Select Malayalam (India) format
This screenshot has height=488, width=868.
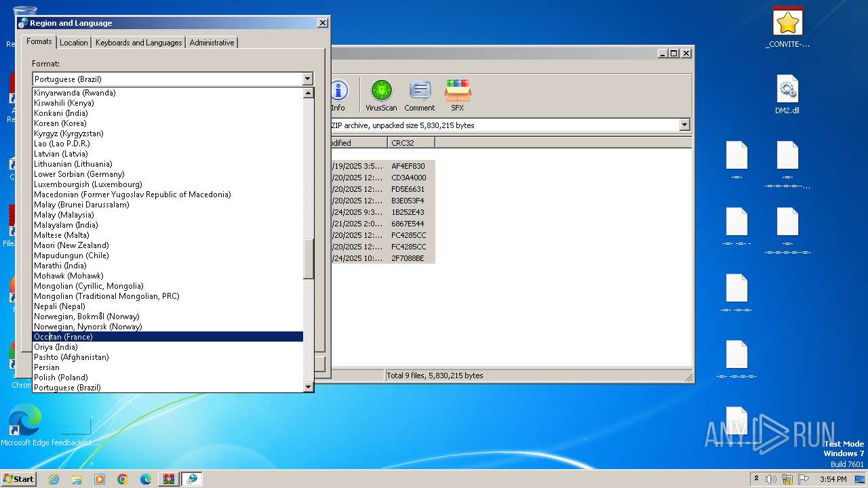coord(167,225)
